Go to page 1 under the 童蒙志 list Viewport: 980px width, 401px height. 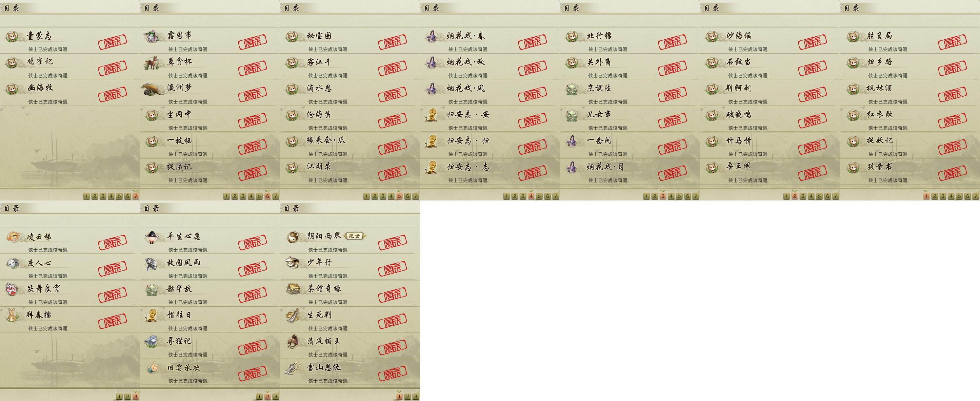(86, 196)
